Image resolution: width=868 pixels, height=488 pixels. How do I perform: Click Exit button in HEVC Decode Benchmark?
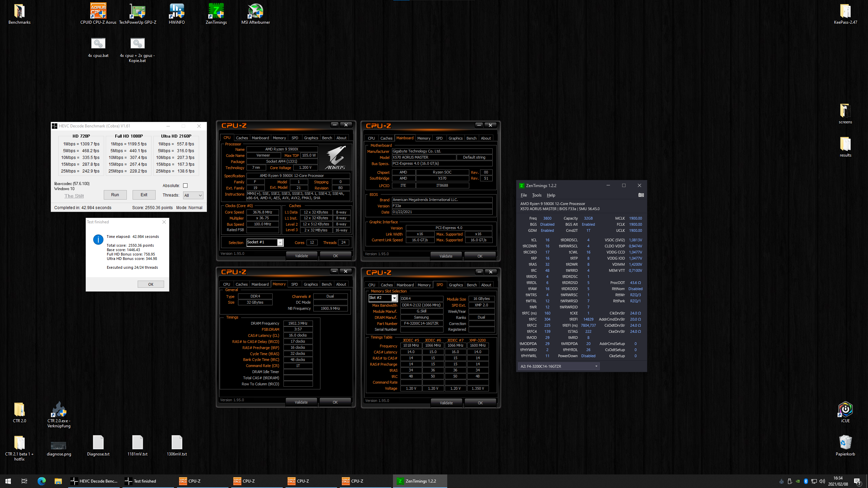(144, 195)
